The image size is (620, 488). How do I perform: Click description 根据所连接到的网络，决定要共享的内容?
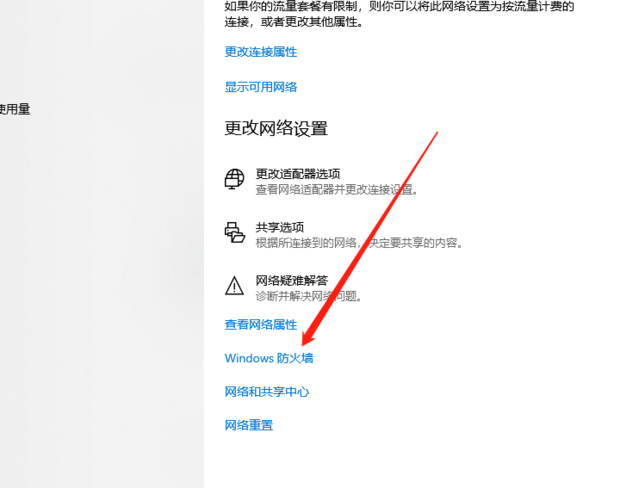[x=359, y=243]
